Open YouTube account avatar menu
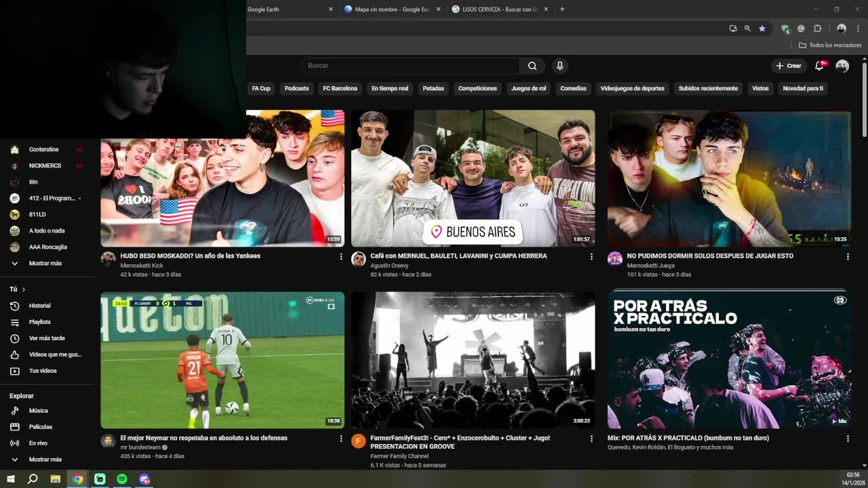 tap(842, 66)
